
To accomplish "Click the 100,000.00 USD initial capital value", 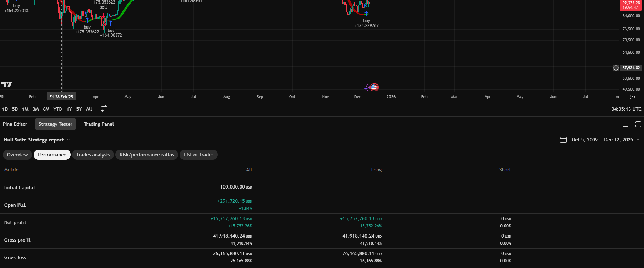I will point(236,187).
